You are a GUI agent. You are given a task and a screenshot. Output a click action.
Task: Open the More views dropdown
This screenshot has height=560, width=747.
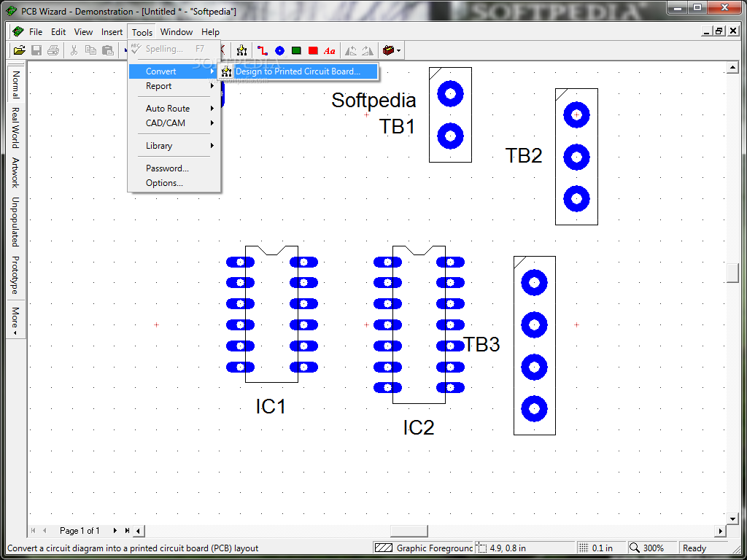pyautogui.click(x=15, y=321)
